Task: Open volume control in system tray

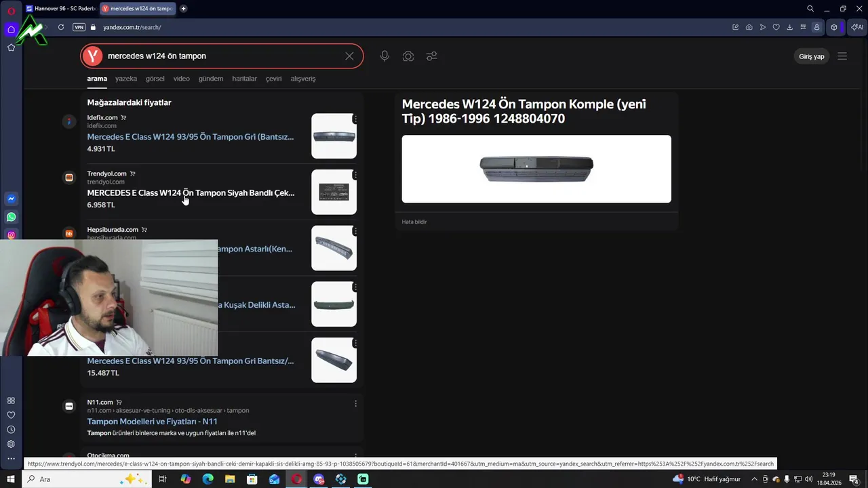Action: pyautogui.click(x=808, y=479)
